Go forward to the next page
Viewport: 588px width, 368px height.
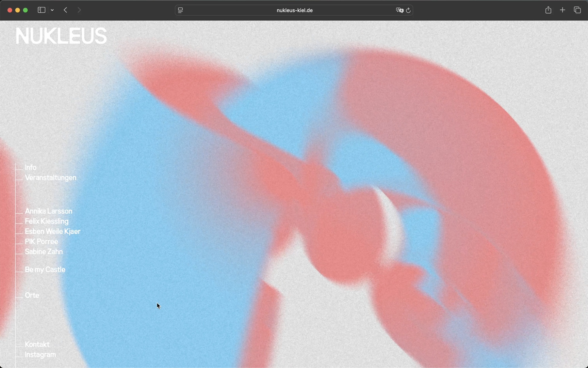[79, 10]
